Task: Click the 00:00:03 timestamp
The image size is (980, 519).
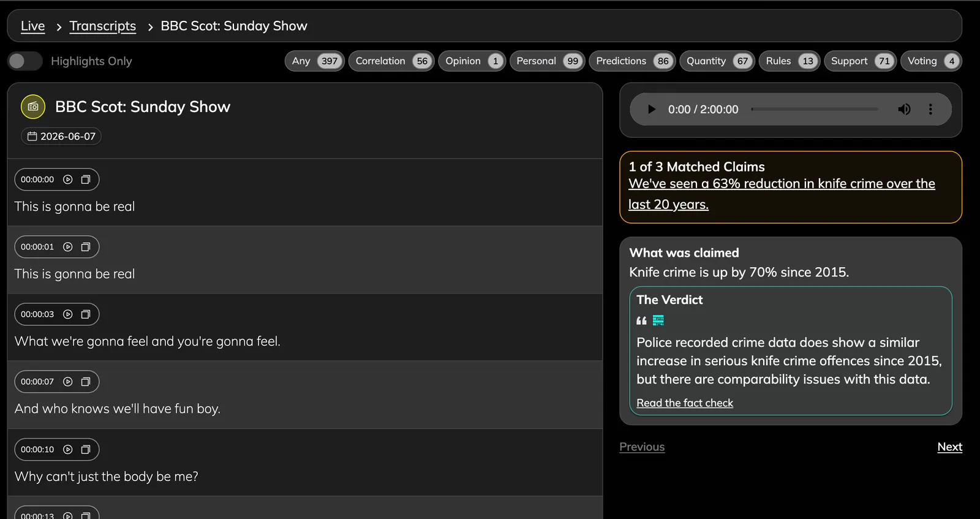Action: 37,314
